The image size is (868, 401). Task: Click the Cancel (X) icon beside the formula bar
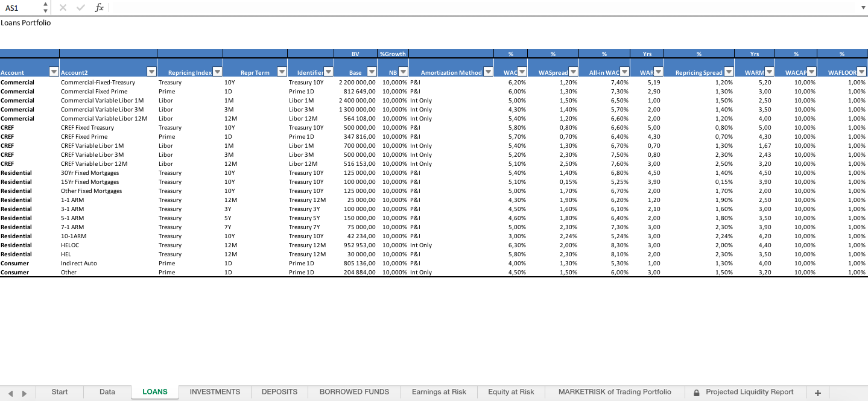(x=63, y=8)
